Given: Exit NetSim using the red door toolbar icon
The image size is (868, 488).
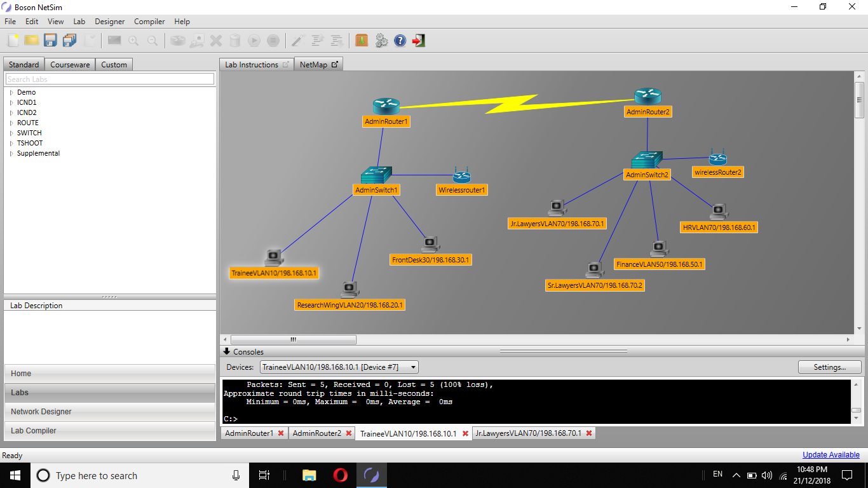Looking at the screenshot, I should pos(418,40).
